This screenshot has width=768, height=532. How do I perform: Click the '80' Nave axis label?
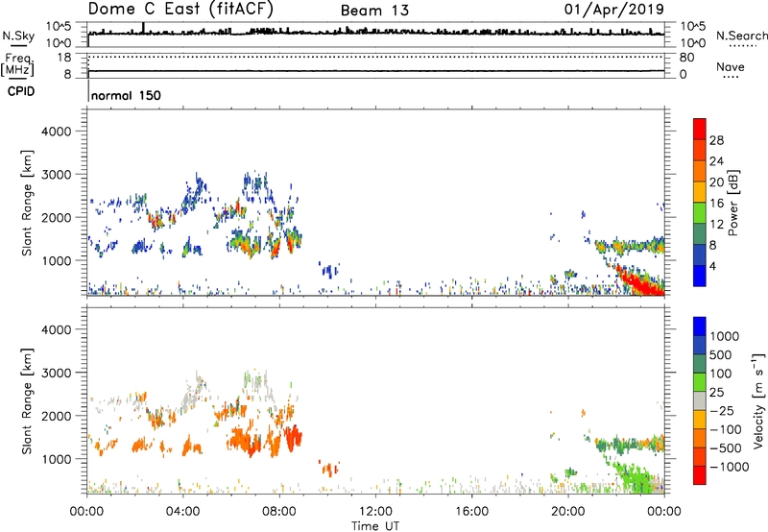click(686, 58)
